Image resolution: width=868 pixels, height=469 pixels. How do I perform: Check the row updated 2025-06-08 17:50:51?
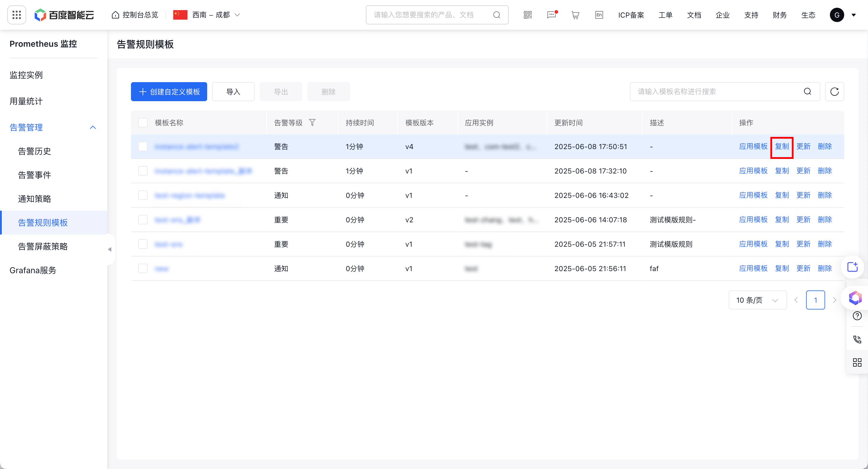(143, 146)
